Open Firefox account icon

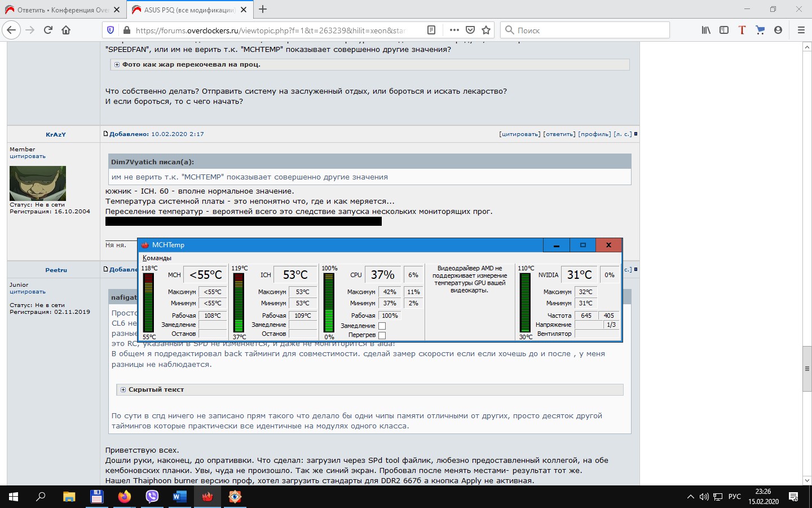[x=778, y=30]
